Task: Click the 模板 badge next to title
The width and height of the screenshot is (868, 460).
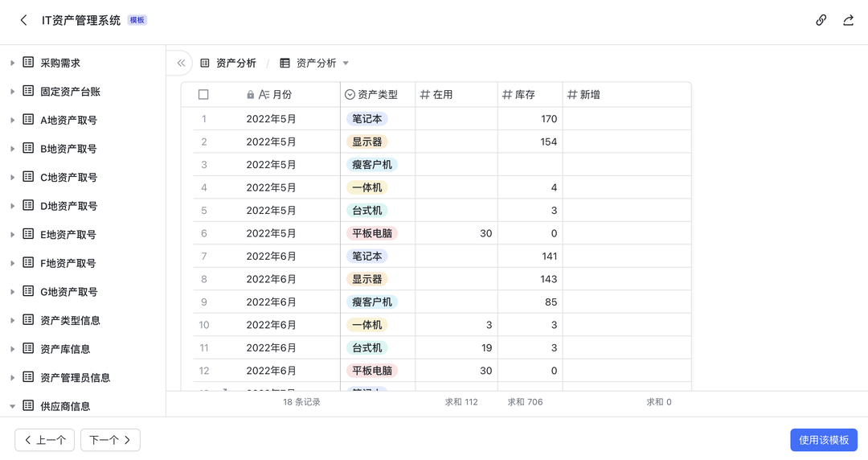Action: click(137, 20)
